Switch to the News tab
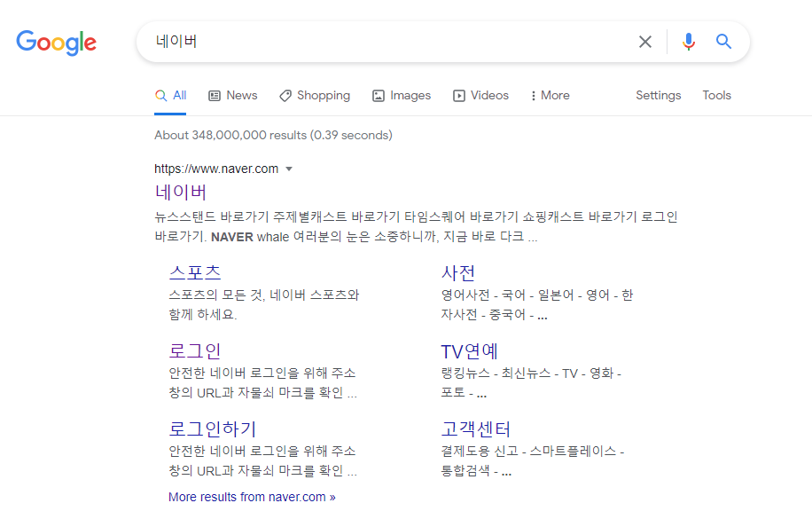The width and height of the screenshot is (812, 511). pyautogui.click(x=233, y=95)
